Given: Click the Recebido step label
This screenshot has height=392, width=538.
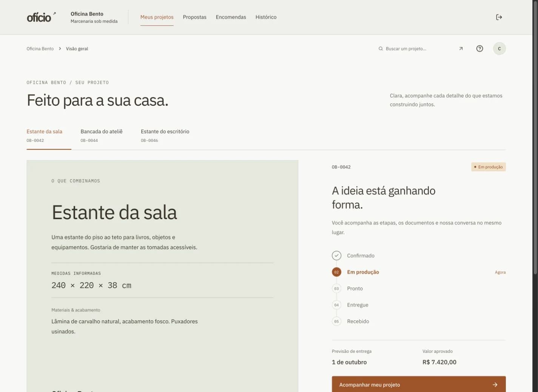Looking at the screenshot, I should pos(358,321).
